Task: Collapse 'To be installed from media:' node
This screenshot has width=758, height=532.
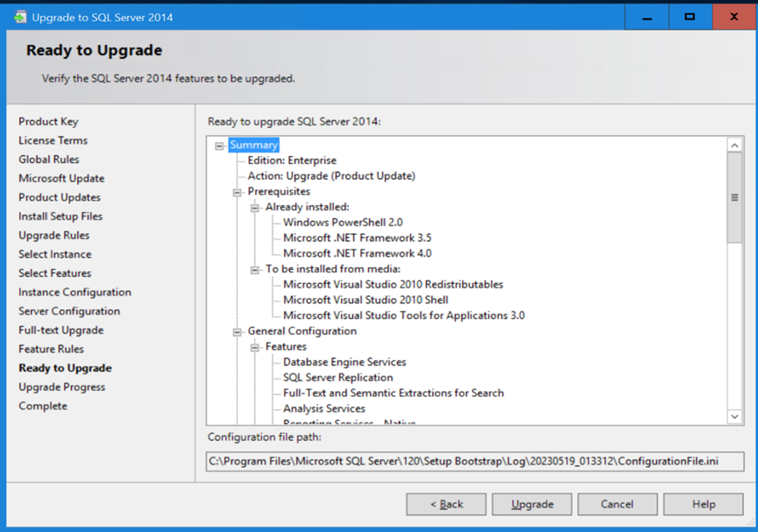Action: click(255, 270)
